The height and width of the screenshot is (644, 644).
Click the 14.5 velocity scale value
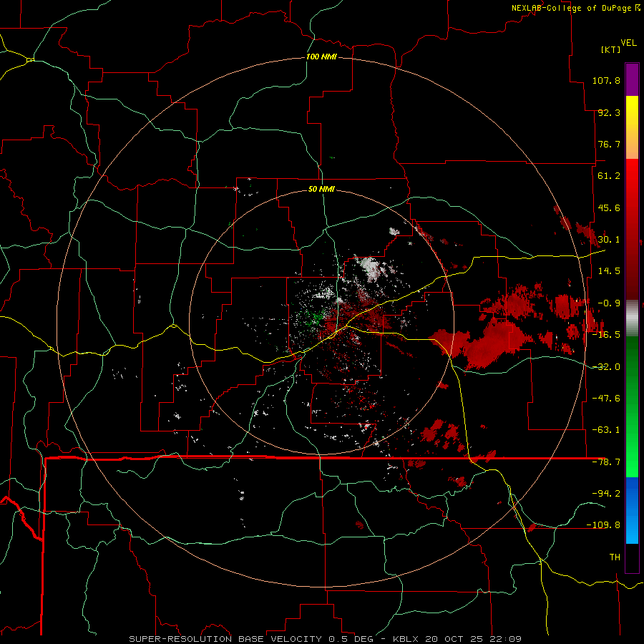coord(609,271)
